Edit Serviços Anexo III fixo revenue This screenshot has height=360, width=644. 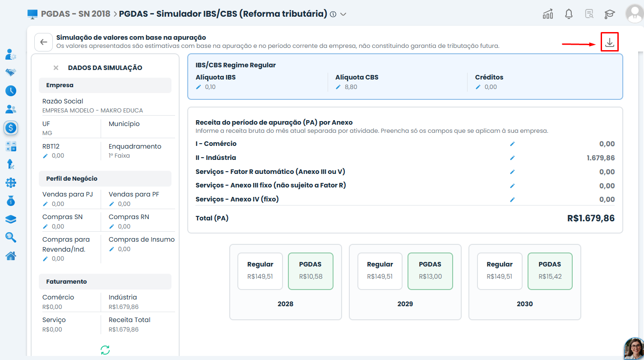(512, 186)
